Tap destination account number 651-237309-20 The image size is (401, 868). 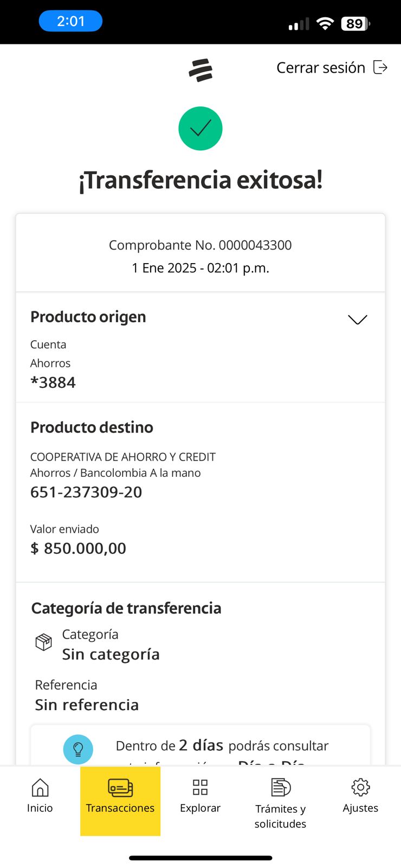86,492
